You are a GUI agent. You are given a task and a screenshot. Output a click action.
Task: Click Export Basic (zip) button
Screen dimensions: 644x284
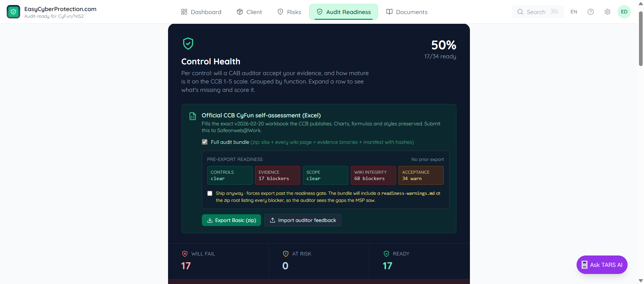click(x=231, y=220)
